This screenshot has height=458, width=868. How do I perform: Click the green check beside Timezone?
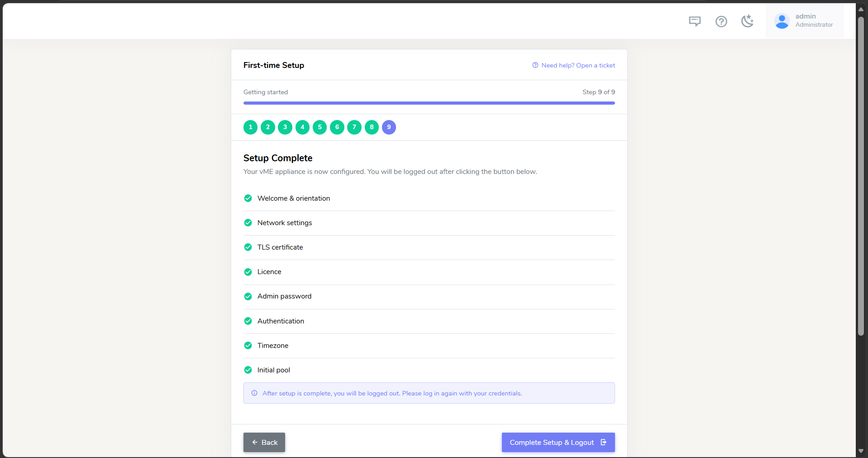pos(248,345)
